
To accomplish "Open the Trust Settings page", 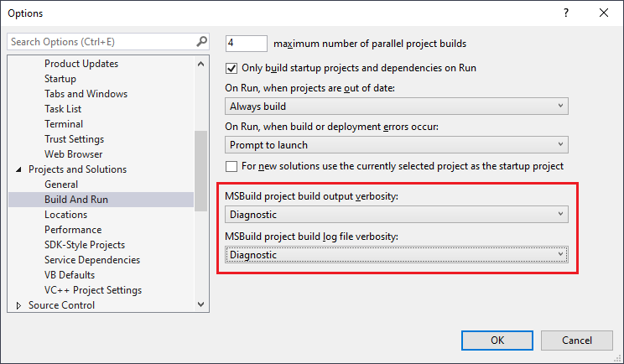I will click(74, 139).
